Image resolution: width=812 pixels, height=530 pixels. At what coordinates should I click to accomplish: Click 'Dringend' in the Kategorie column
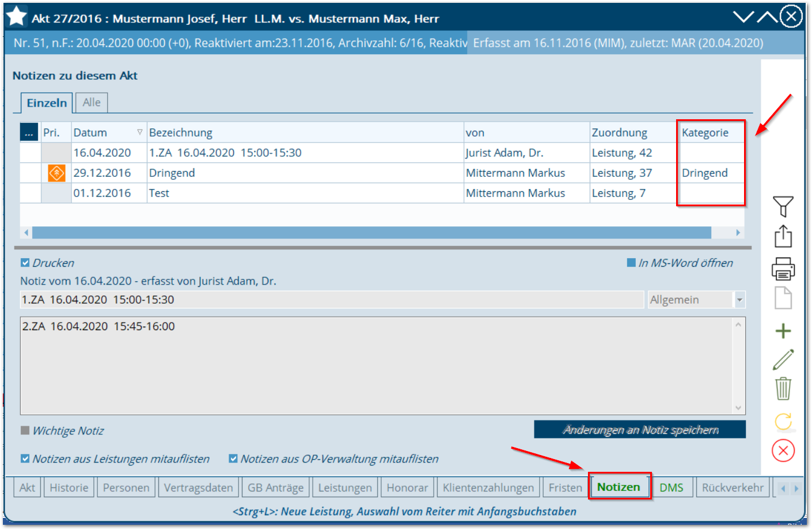pyautogui.click(x=705, y=173)
